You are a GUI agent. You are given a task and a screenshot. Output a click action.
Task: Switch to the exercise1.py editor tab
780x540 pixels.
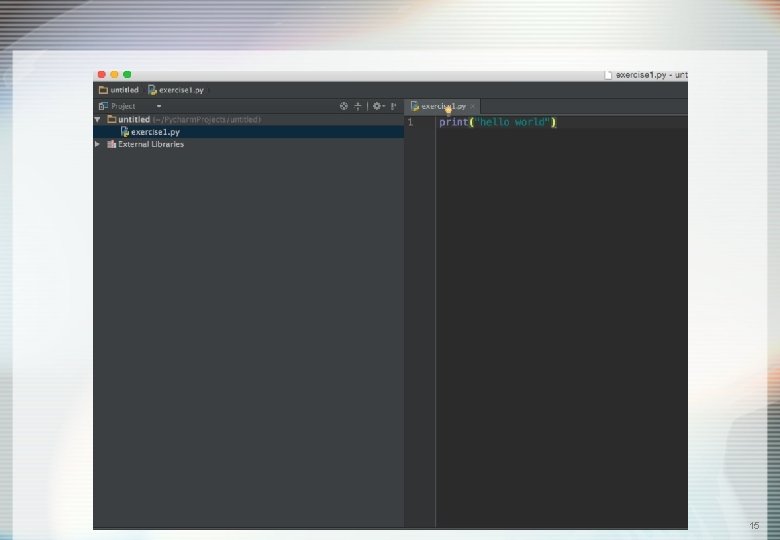[443, 106]
